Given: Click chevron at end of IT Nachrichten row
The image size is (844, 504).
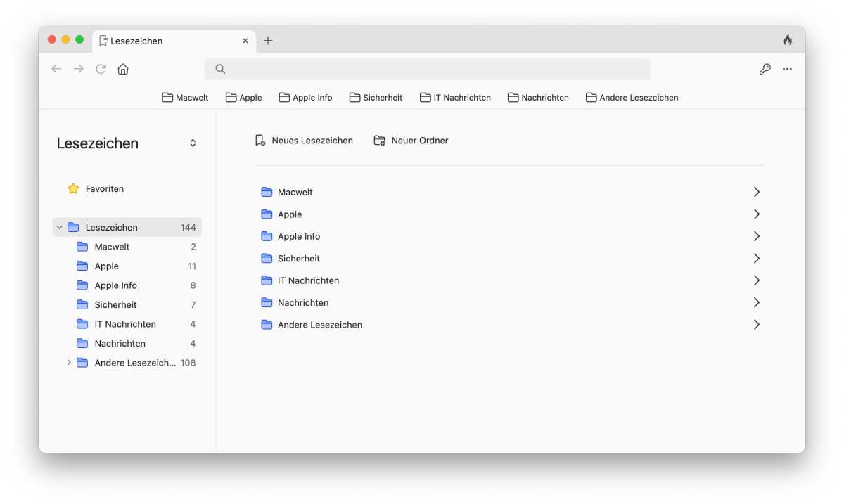Looking at the screenshot, I should click(x=757, y=280).
